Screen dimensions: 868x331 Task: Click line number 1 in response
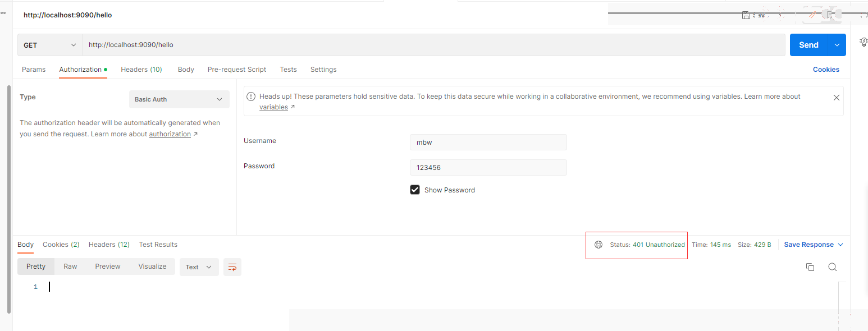coord(35,287)
